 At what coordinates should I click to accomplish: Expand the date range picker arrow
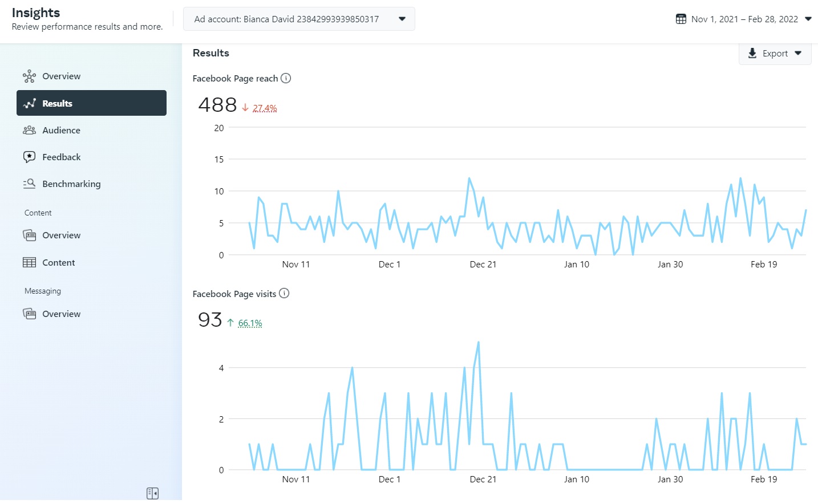pos(808,19)
